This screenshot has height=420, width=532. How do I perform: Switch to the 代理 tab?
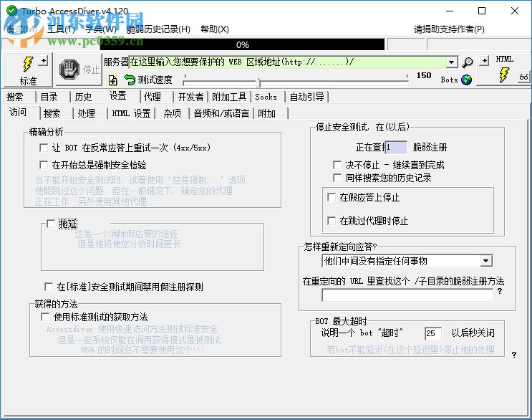[156, 97]
